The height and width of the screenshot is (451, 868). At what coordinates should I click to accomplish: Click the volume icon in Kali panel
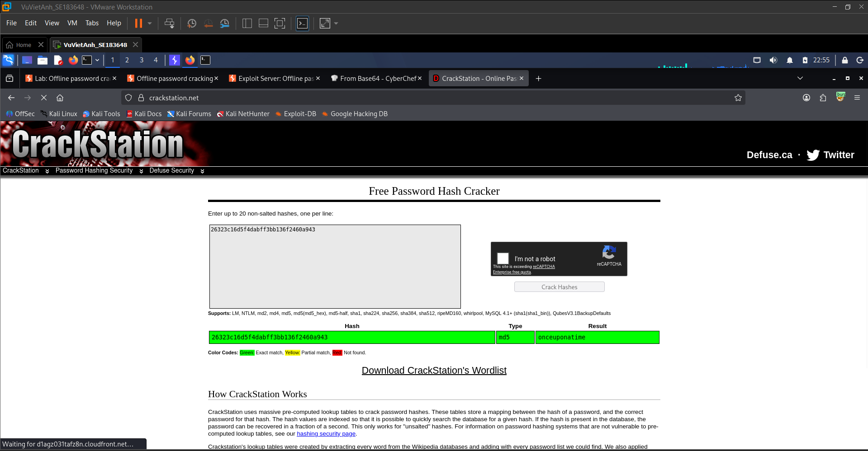(x=773, y=60)
